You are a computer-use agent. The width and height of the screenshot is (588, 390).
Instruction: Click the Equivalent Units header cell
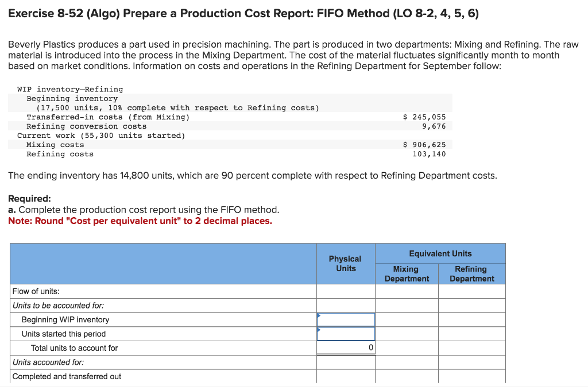(x=440, y=253)
